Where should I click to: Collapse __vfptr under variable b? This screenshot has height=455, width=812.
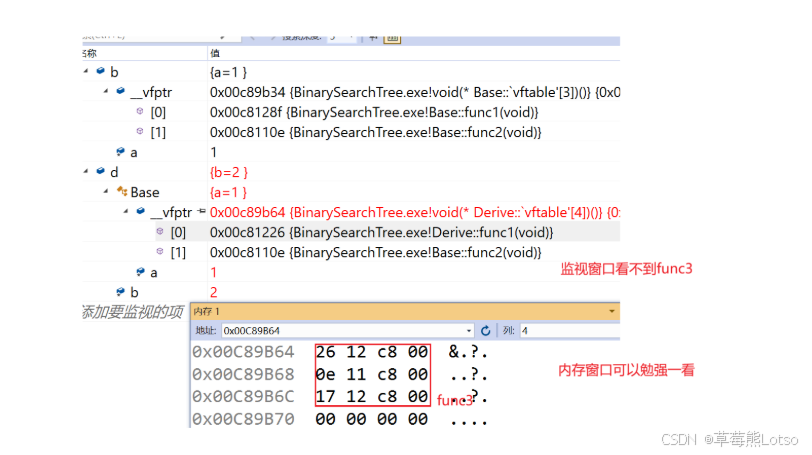(106, 91)
